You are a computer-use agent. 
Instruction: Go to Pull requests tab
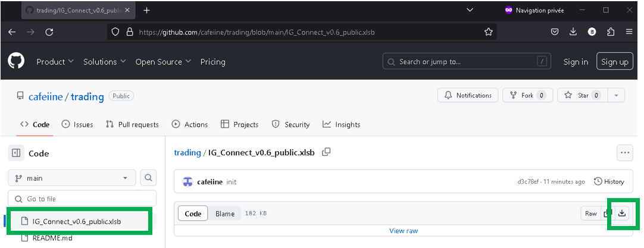point(132,124)
